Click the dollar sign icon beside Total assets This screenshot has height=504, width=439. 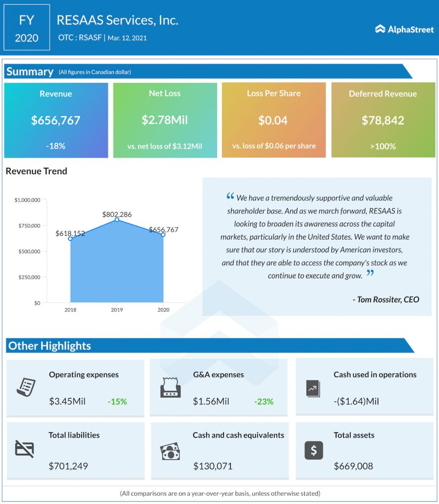pos(314,450)
